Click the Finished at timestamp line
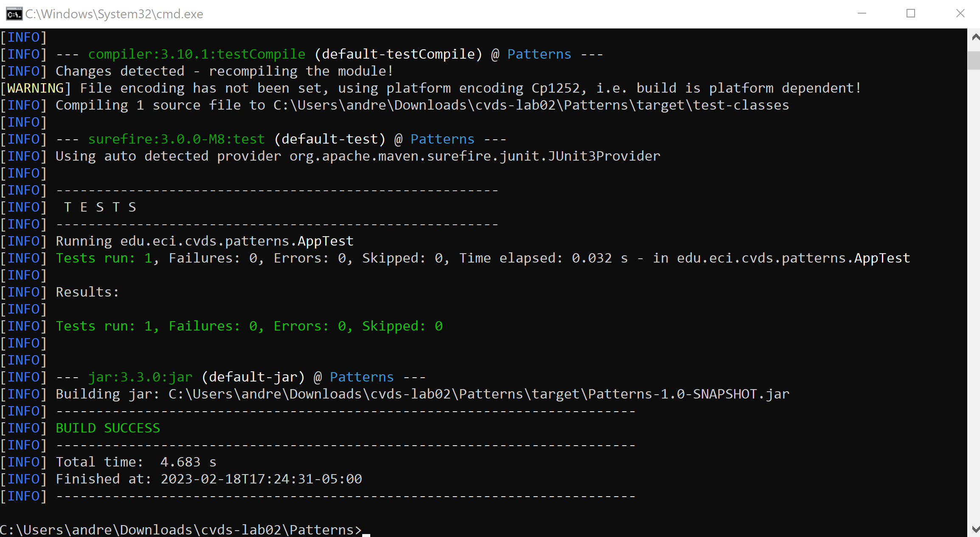The width and height of the screenshot is (980, 537). coord(208,479)
